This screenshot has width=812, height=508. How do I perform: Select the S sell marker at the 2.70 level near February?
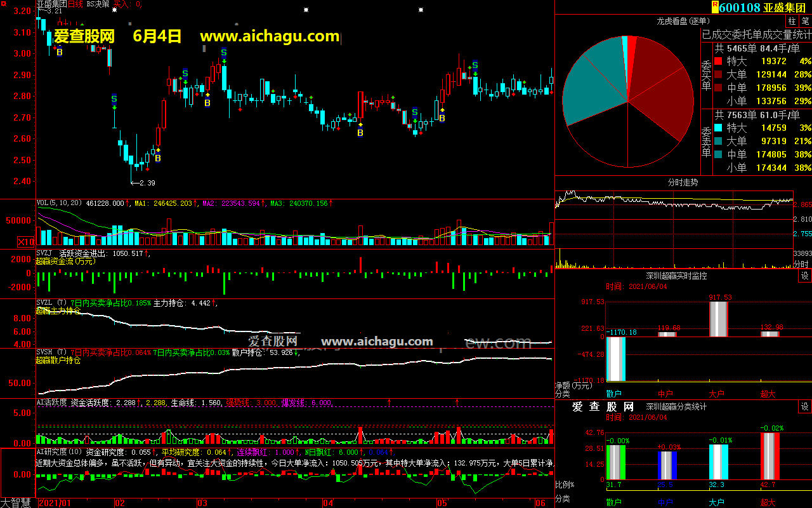click(114, 98)
